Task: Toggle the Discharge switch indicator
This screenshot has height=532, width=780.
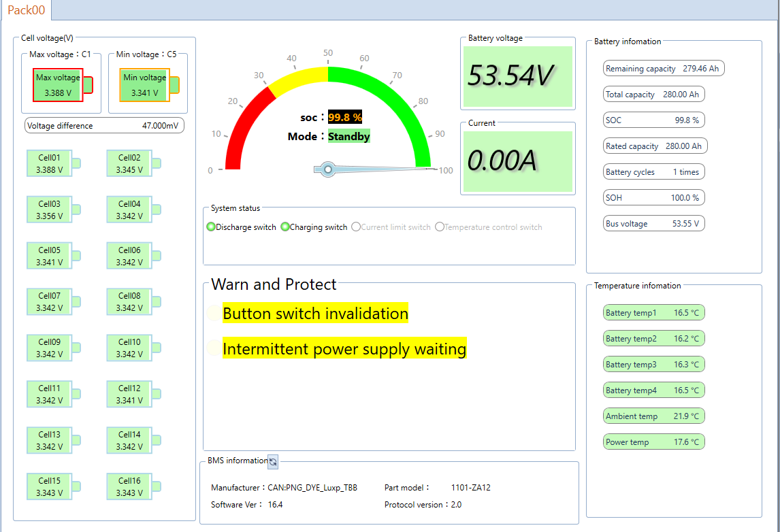Action: point(211,227)
